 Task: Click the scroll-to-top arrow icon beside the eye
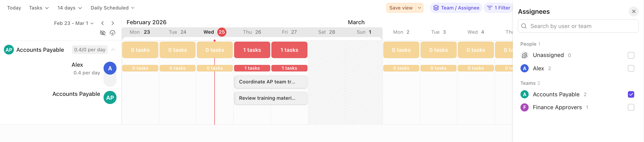(113, 33)
